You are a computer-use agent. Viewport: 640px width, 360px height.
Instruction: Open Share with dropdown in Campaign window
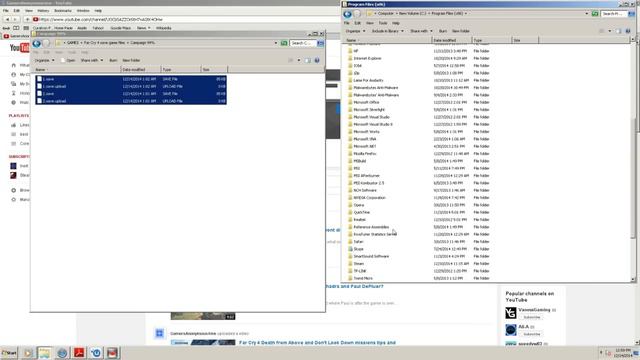[91, 60]
